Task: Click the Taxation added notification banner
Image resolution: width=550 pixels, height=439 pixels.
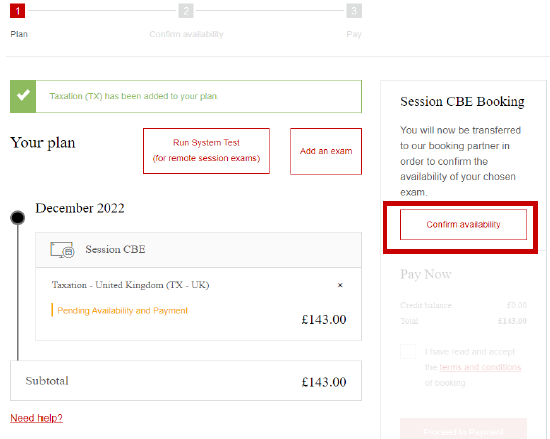Action: pyautogui.click(x=186, y=96)
